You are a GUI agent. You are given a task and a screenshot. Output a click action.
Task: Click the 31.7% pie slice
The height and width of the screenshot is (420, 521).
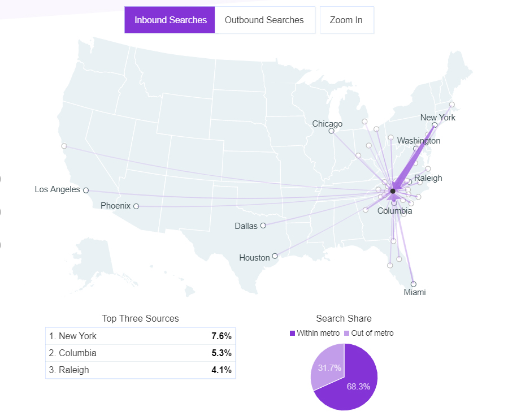tap(327, 366)
